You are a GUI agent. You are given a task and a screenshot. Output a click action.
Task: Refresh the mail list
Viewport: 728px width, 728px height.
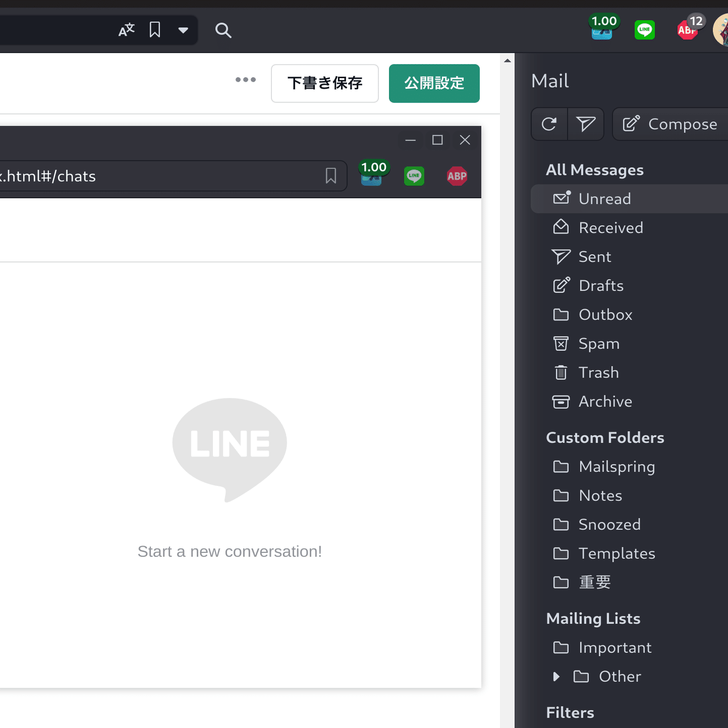[x=549, y=124]
